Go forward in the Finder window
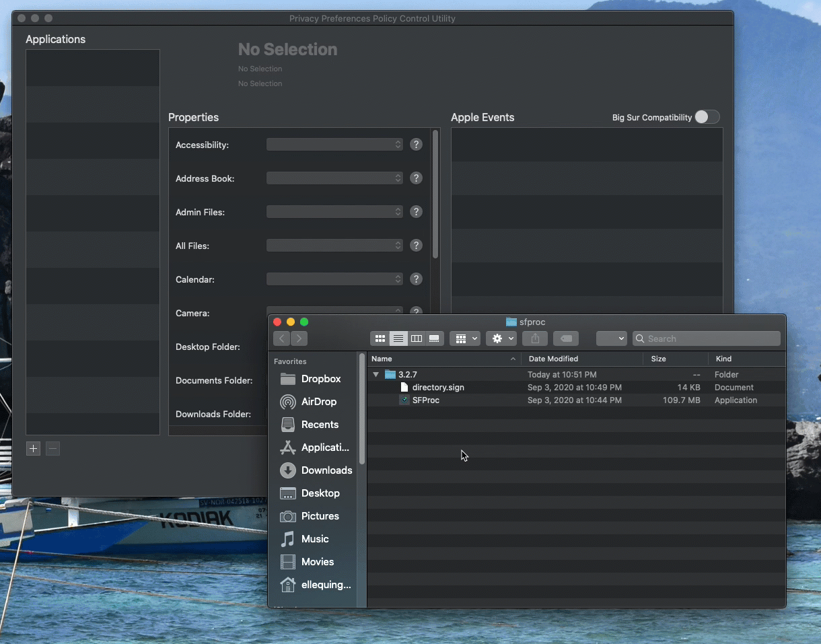821x644 pixels. click(x=299, y=338)
